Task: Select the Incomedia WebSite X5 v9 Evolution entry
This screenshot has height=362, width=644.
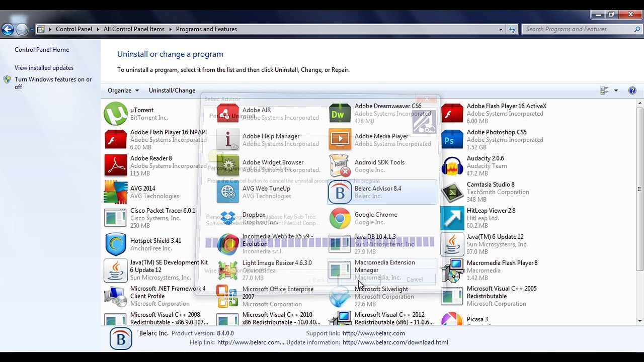Action: 270,244
